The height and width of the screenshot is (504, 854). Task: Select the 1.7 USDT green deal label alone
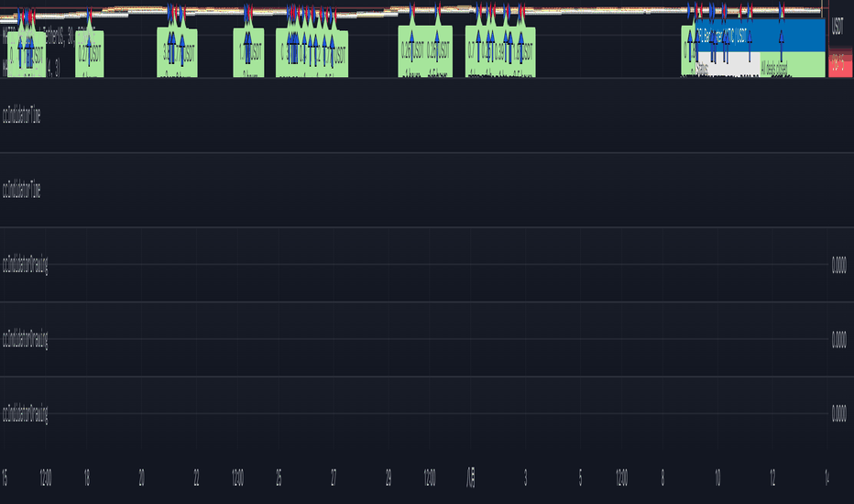coord(249,53)
